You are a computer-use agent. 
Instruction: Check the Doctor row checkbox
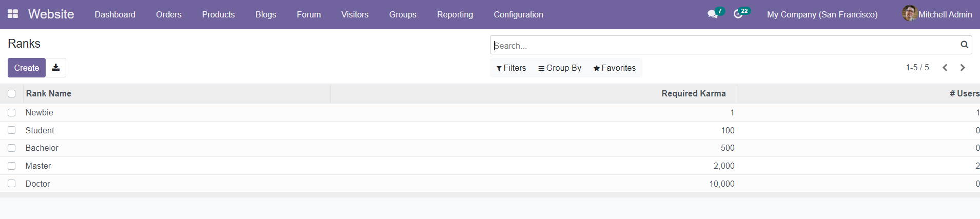click(x=12, y=184)
